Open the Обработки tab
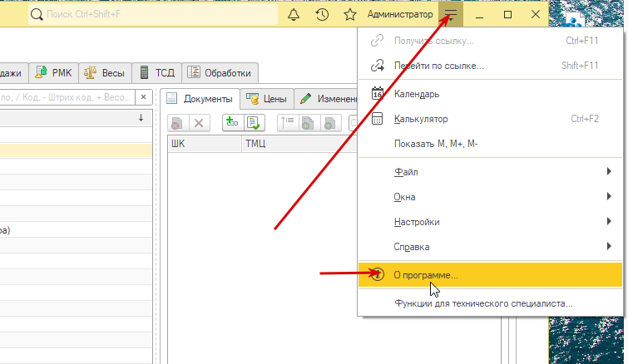628x364 pixels. 220,73
